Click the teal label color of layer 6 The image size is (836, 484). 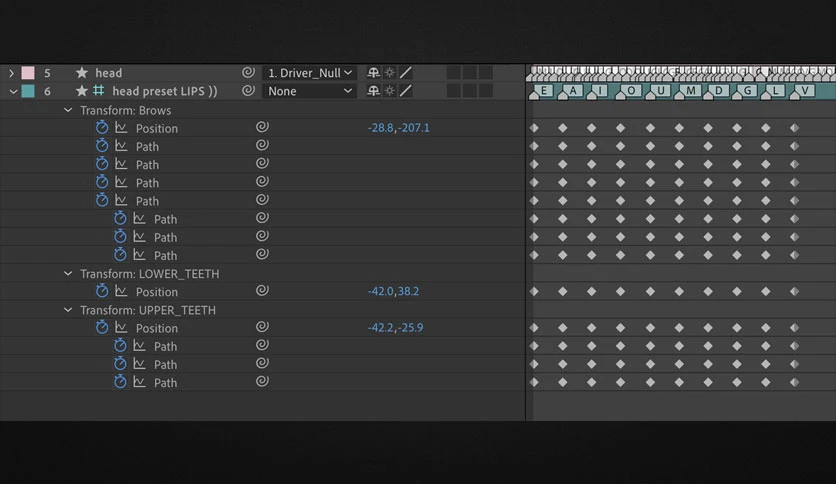point(28,91)
